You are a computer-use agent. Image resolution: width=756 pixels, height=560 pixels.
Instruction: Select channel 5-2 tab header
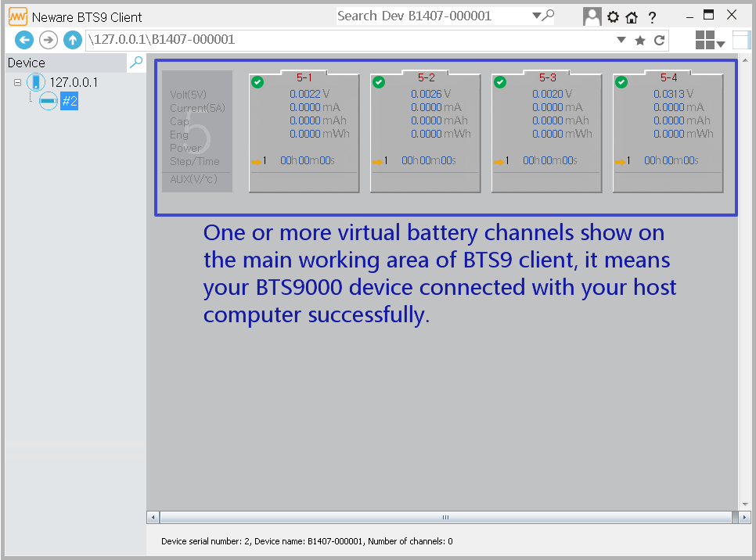[x=426, y=77]
